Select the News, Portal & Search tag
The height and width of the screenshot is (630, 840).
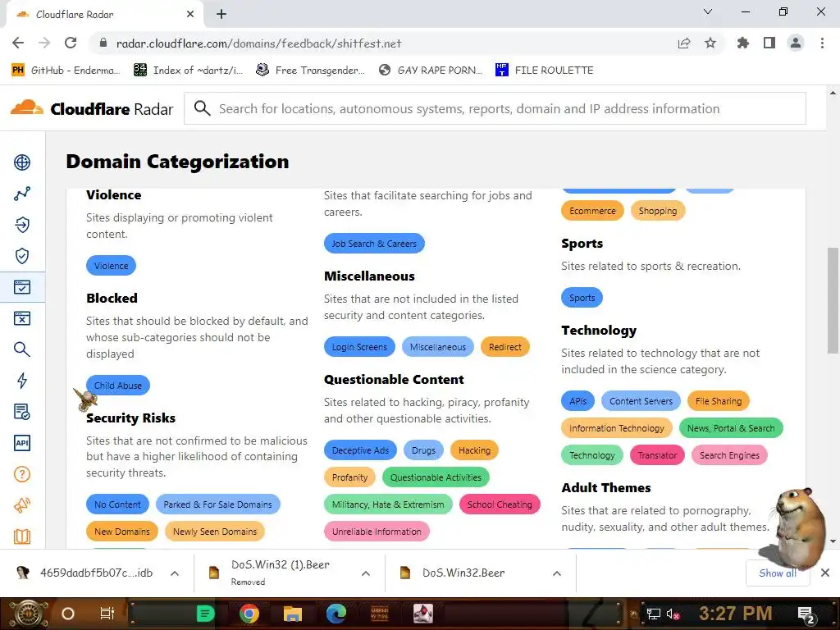pos(731,428)
